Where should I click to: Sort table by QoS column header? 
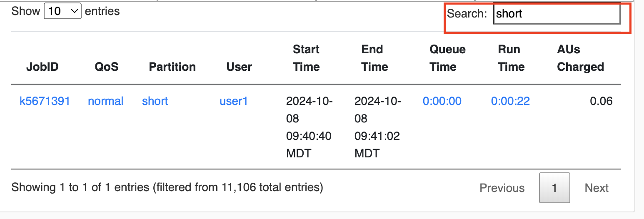(107, 67)
